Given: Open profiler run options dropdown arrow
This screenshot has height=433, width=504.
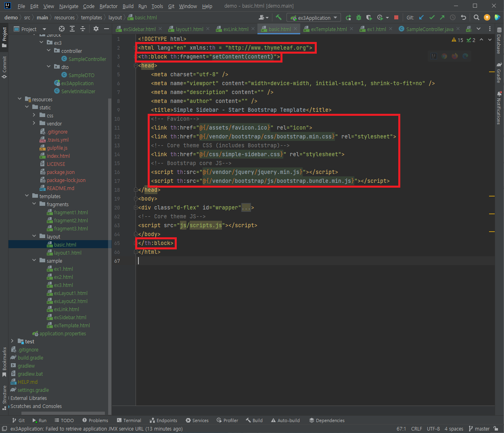Looking at the screenshot, I should click(x=387, y=18).
